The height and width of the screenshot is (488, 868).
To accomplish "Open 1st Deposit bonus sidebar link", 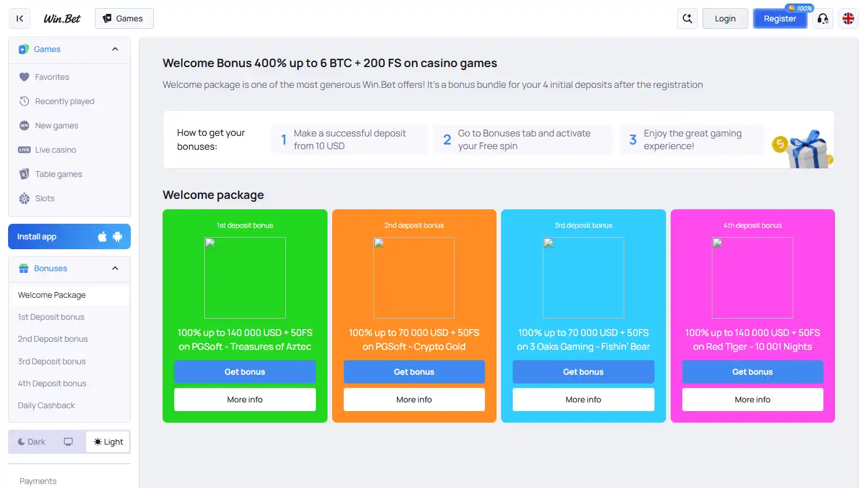I will coord(51,317).
